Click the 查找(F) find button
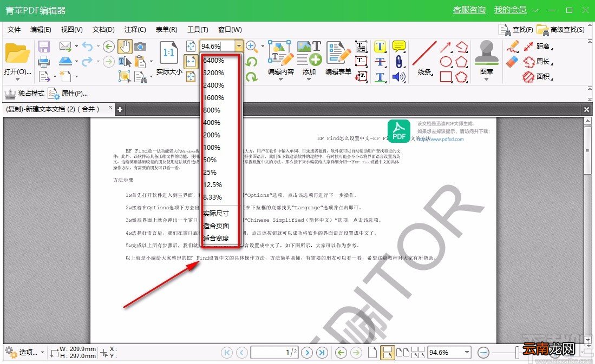Screen dimensions: 595x364 point(516,30)
